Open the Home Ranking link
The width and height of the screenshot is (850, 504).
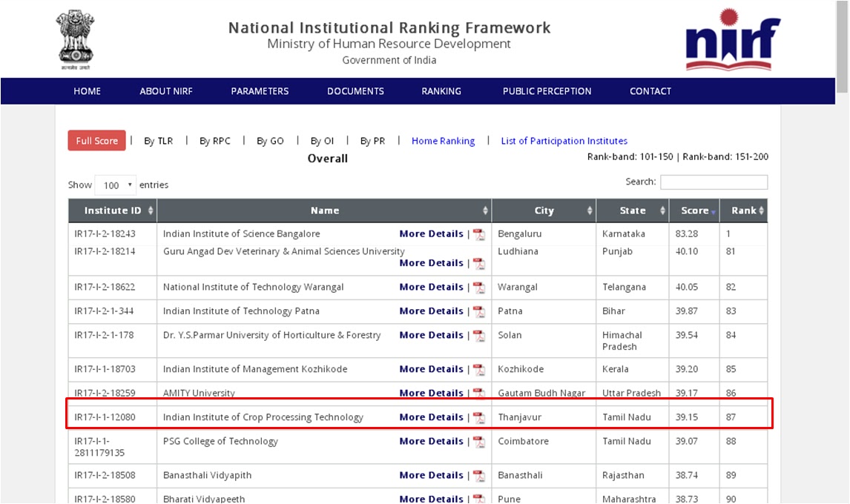point(443,141)
